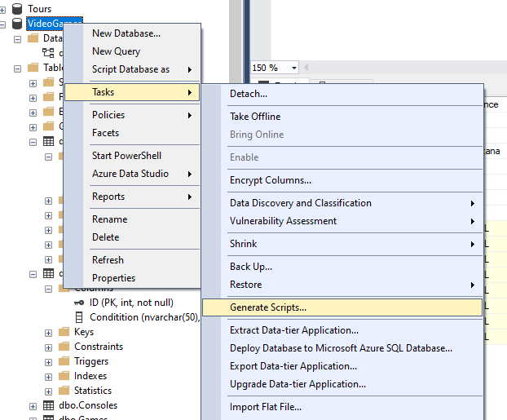This screenshot has width=507, height=420.
Task: Expand the Indexes folder
Action: [x=49, y=377]
